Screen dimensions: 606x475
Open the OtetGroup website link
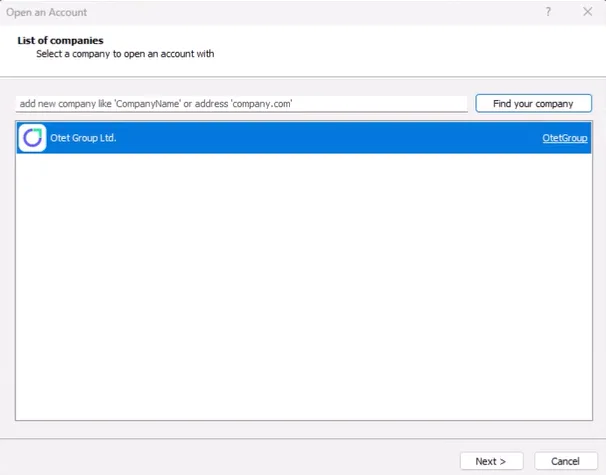coord(564,138)
